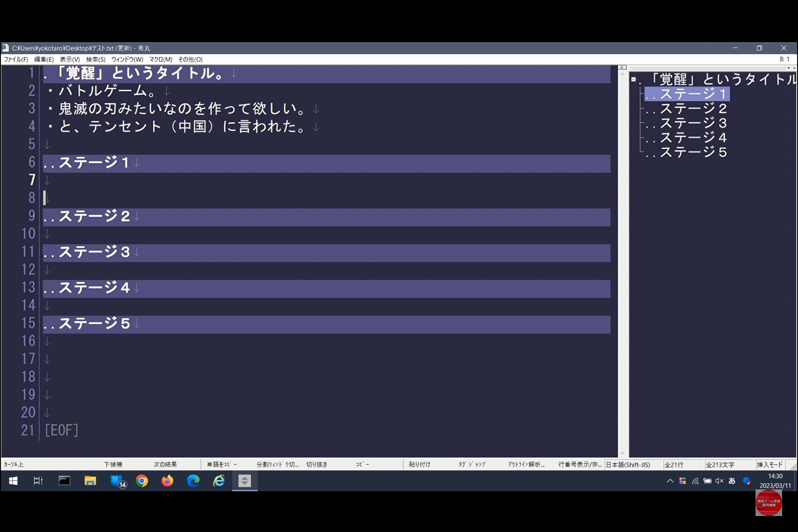The width and height of the screenshot is (798, 532).
Task: Click line number 9 in the gutter
Action: click(x=31, y=216)
